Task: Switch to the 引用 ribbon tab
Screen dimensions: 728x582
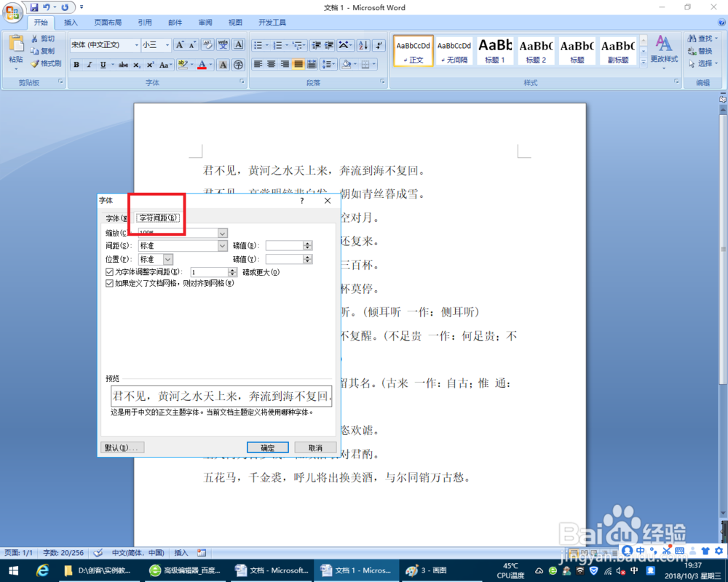Action: click(x=145, y=23)
